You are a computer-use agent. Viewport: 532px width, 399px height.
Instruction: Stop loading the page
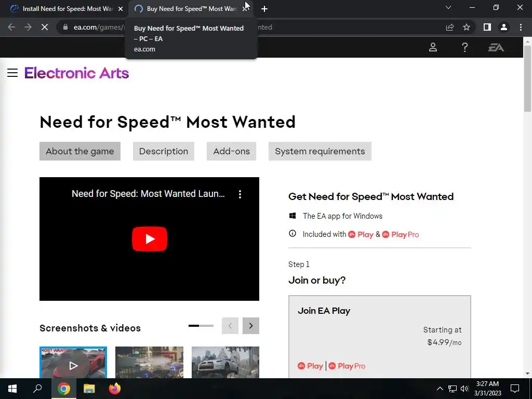tap(45, 27)
